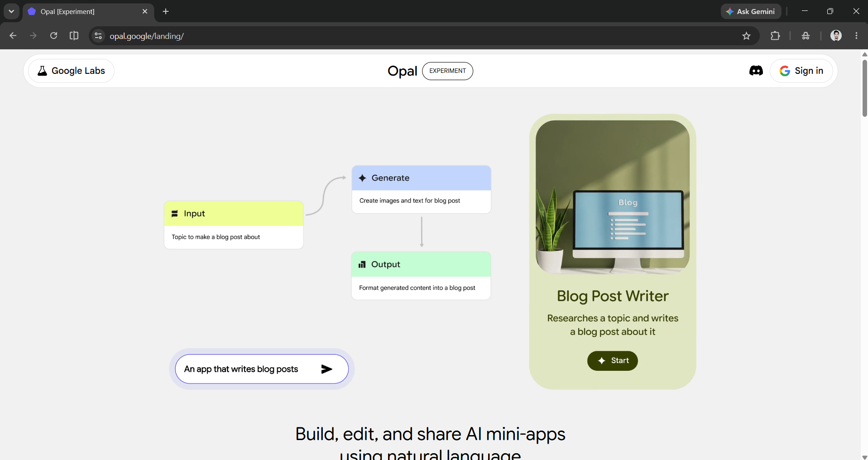
Task: View site information icon in address bar
Action: [98, 36]
